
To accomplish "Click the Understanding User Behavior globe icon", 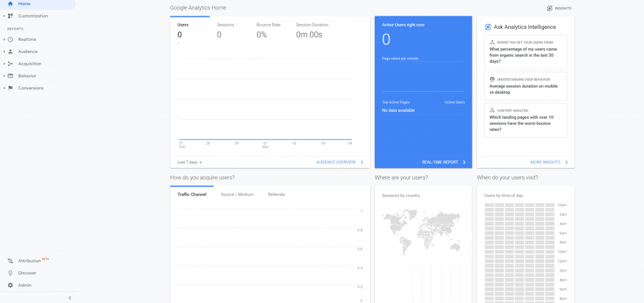I will pos(492,79).
